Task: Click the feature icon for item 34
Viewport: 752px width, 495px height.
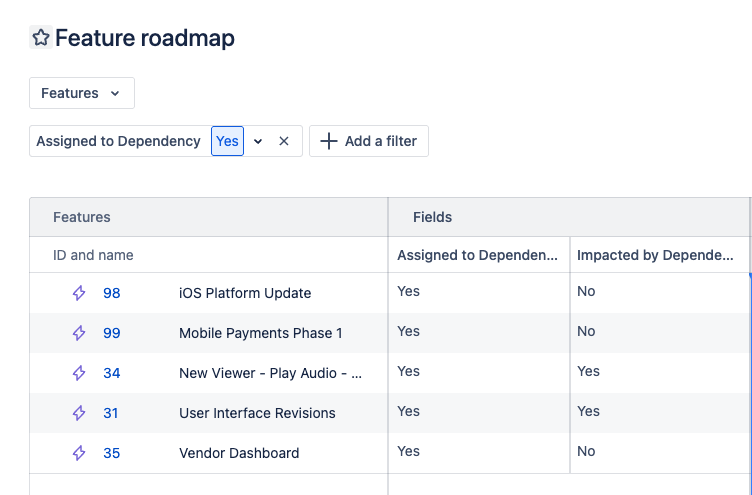Action: click(x=79, y=373)
